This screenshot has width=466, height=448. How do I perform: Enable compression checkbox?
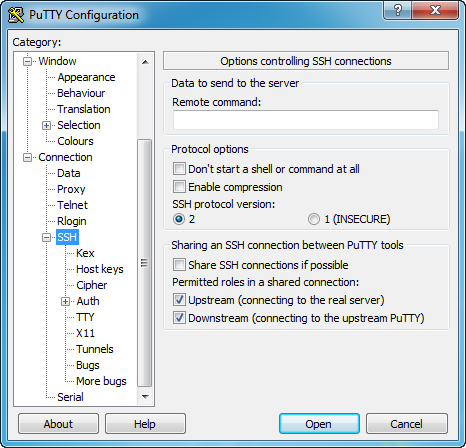(179, 187)
